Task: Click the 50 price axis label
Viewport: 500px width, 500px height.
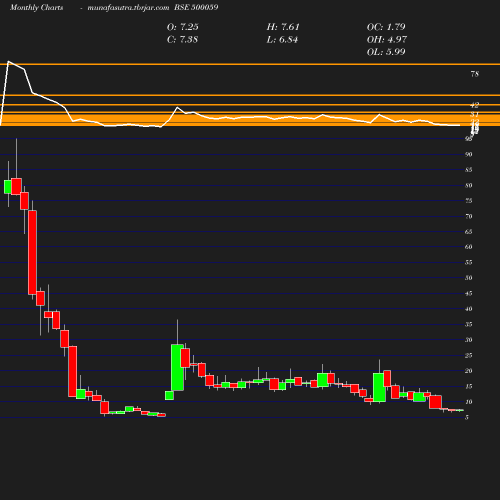Action: [x=469, y=278]
